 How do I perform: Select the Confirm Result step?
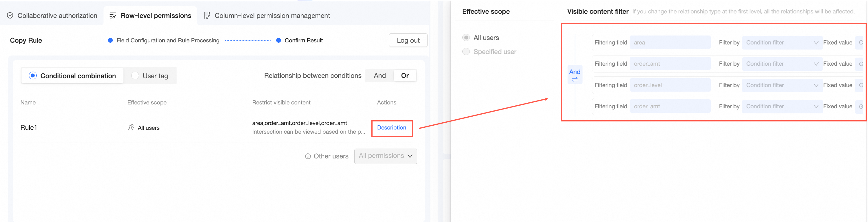[x=299, y=40]
